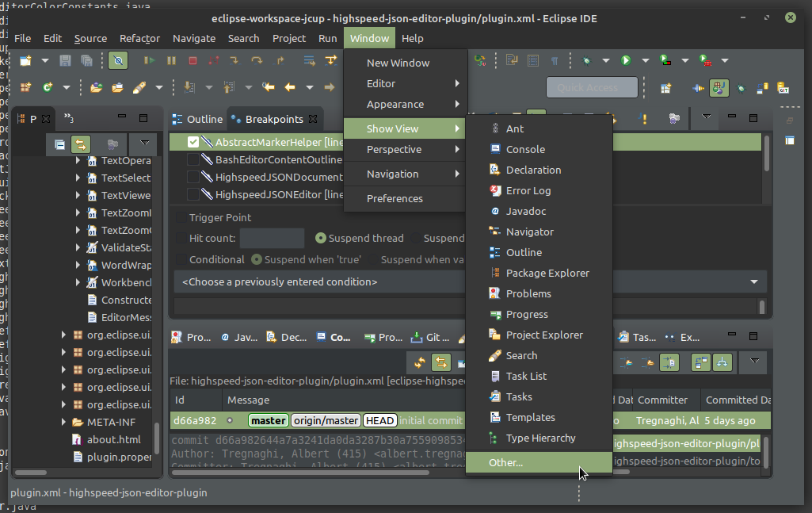Check the BashEditorContentOutline breakpoint checkbox
This screenshot has height=513, width=812.
pos(193,159)
